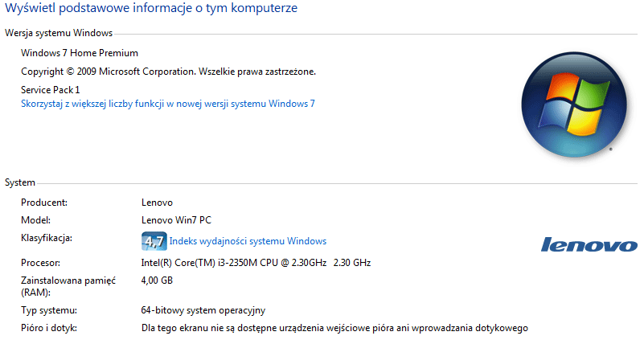
Task: Select the Lenovo manufacturer value
Action: 157,203
